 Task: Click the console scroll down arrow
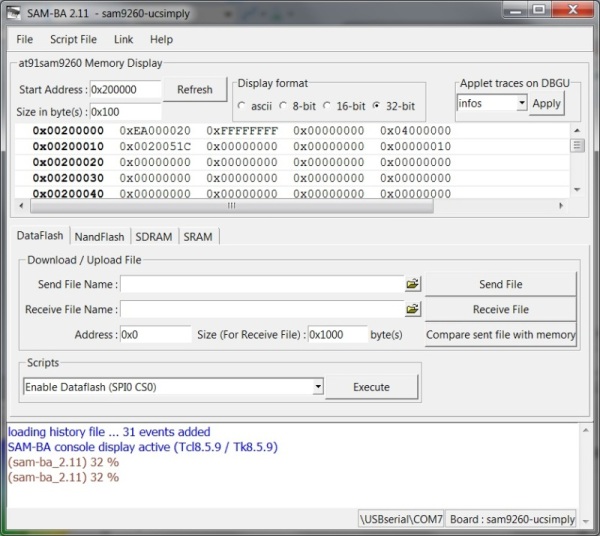[x=585, y=521]
